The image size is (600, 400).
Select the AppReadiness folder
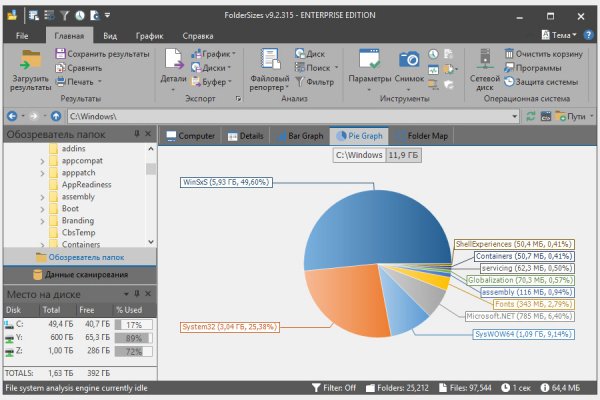pyautogui.click(x=86, y=184)
